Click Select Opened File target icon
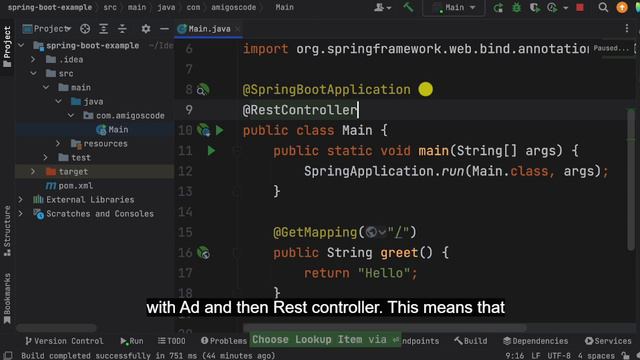This screenshot has height=360, width=640. click(x=85, y=29)
